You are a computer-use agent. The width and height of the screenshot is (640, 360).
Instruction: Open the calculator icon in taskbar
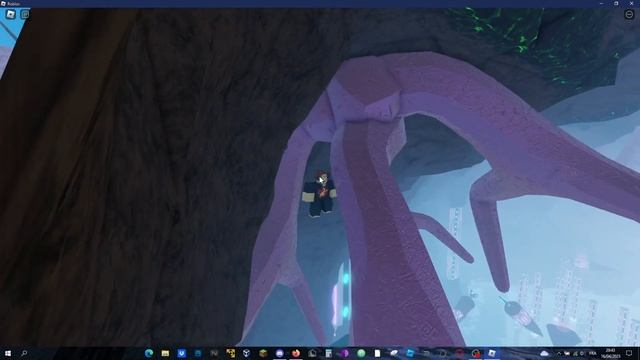click(x=329, y=353)
